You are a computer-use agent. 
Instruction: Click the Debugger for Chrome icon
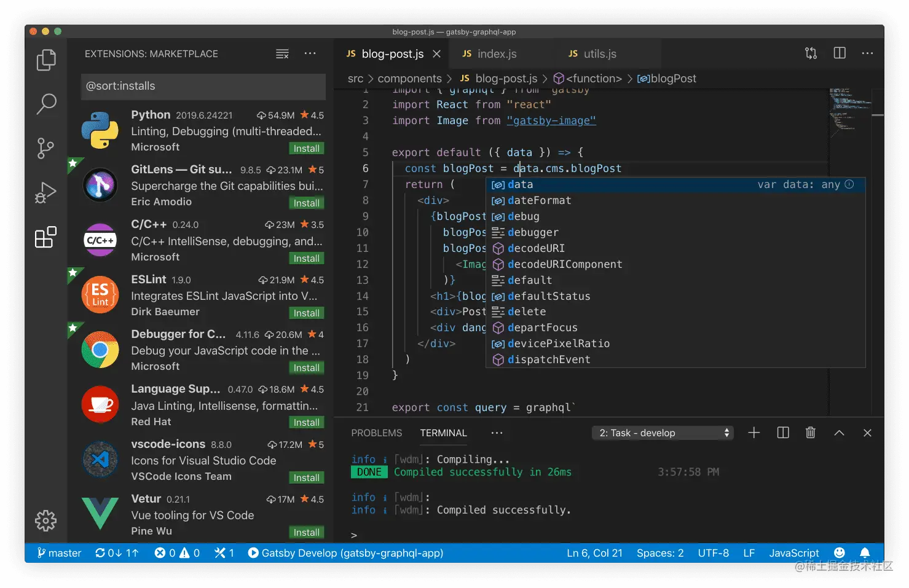100,350
